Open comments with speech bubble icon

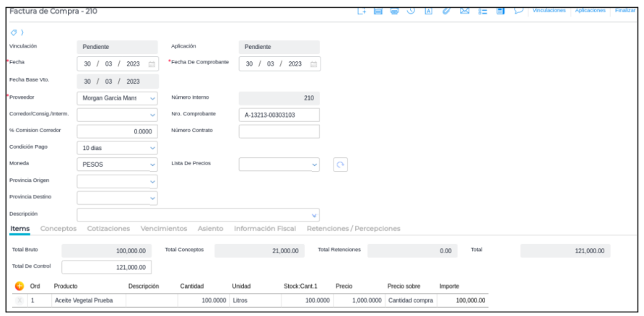(x=518, y=11)
